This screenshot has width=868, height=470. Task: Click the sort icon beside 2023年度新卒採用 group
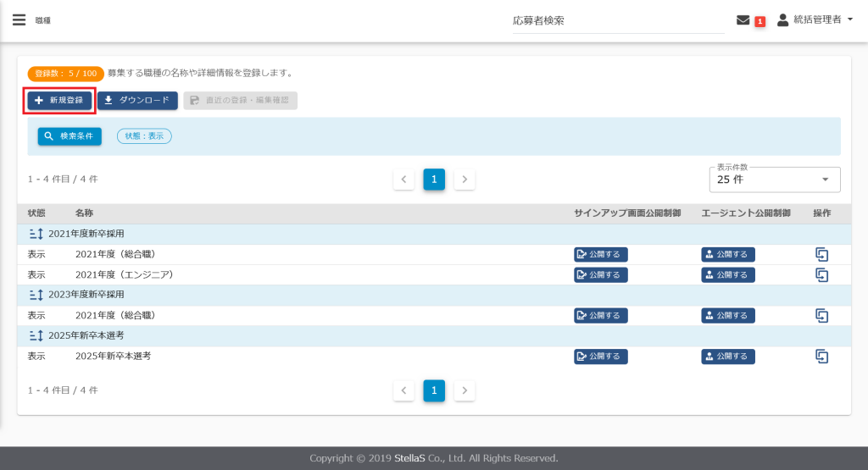pos(36,295)
